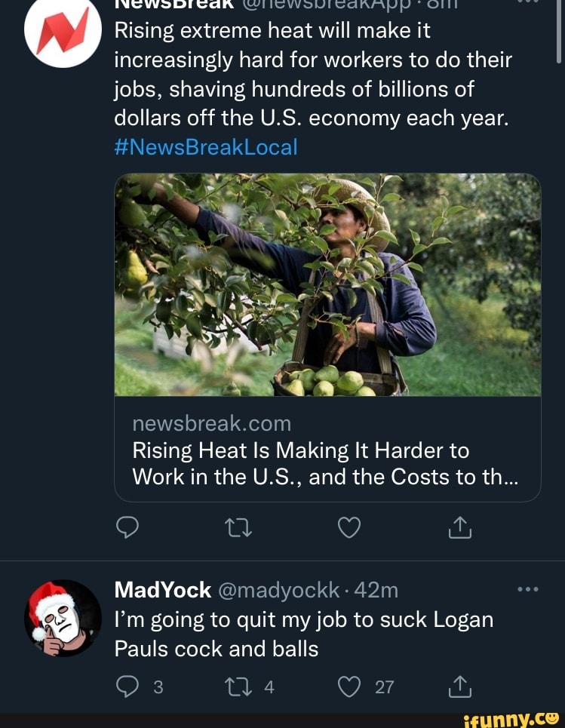Open the @madyockk handle

pos(278,590)
